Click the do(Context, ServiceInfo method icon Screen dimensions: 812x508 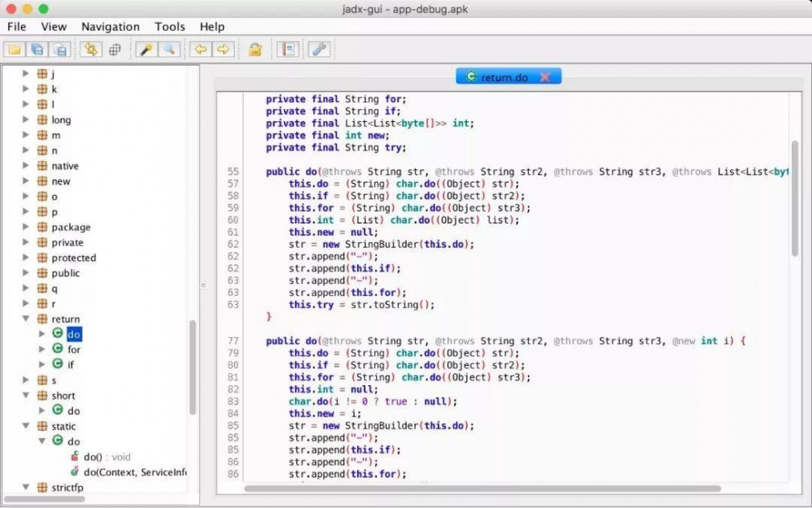[75, 471]
